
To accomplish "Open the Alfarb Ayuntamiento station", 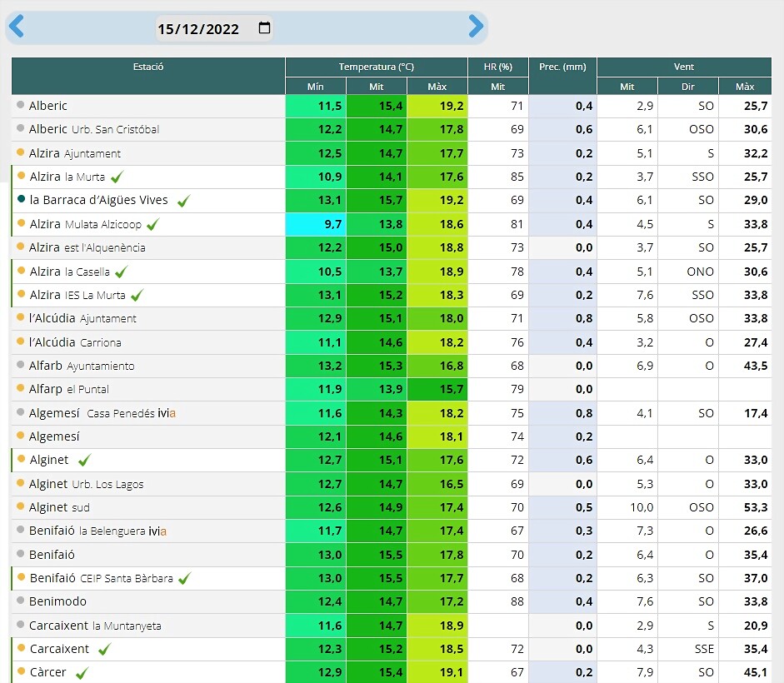I will tap(82, 366).
